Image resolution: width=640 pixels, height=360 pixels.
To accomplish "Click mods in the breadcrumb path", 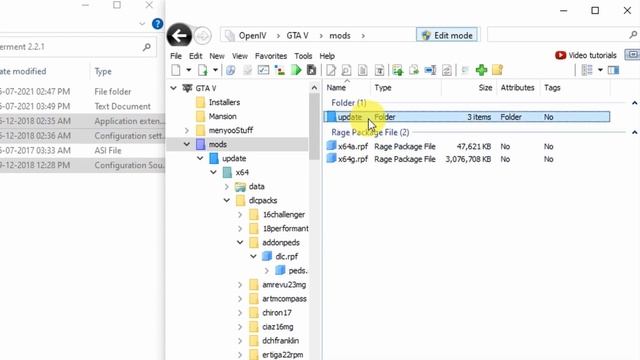I will point(340,36).
